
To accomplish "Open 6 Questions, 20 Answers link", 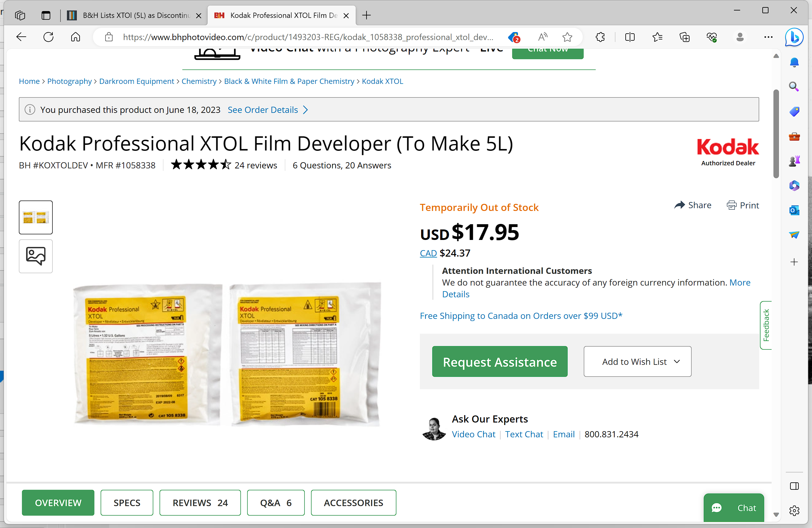I will click(x=342, y=165).
